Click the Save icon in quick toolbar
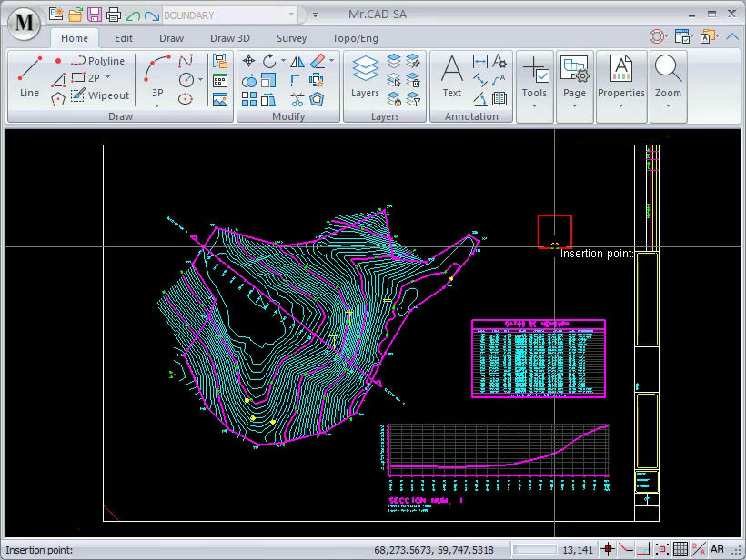The width and height of the screenshot is (746, 560). point(94,15)
